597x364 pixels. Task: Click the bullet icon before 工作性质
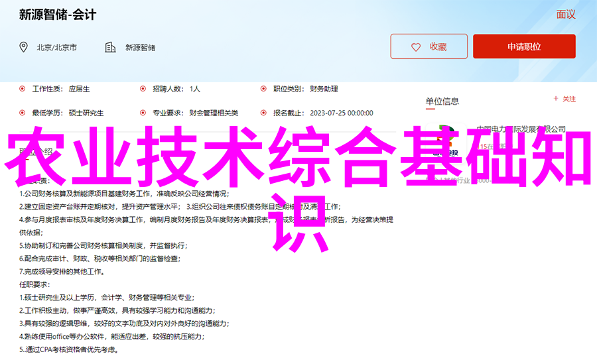coord(23,88)
